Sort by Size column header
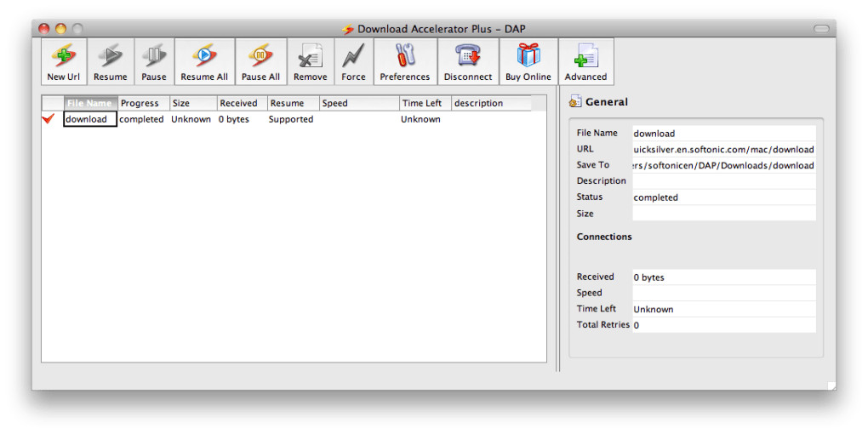Screen dimensions: 868x434 pos(193,103)
